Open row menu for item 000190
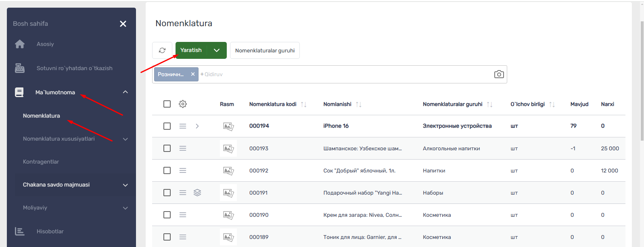644x247 pixels. point(183,215)
